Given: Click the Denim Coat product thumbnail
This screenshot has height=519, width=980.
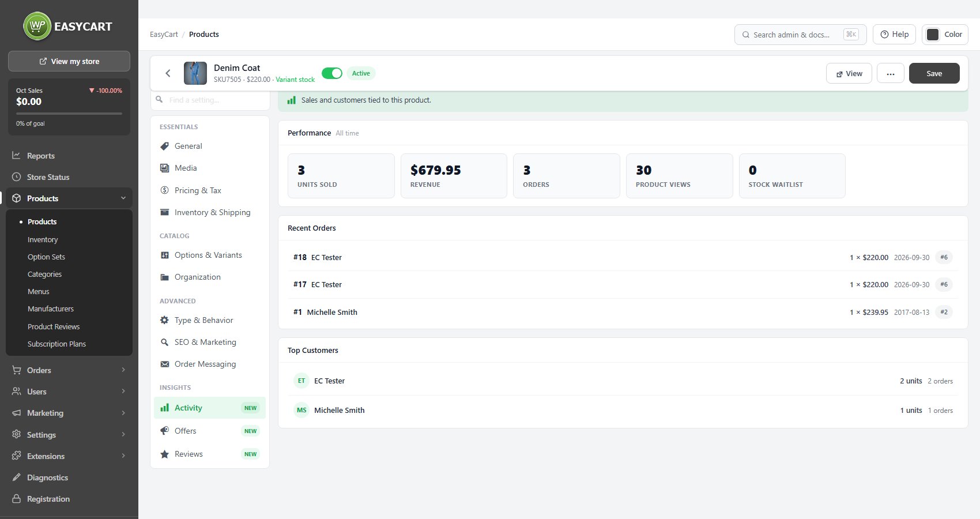Looking at the screenshot, I should pyautogui.click(x=195, y=73).
